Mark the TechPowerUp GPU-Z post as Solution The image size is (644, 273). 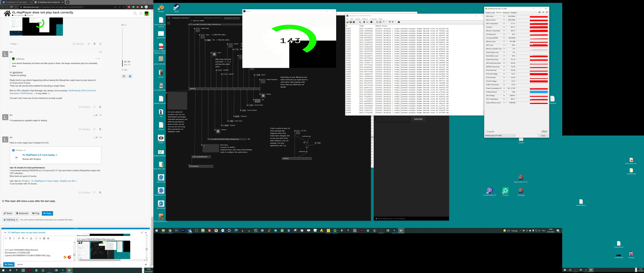(x=85, y=107)
